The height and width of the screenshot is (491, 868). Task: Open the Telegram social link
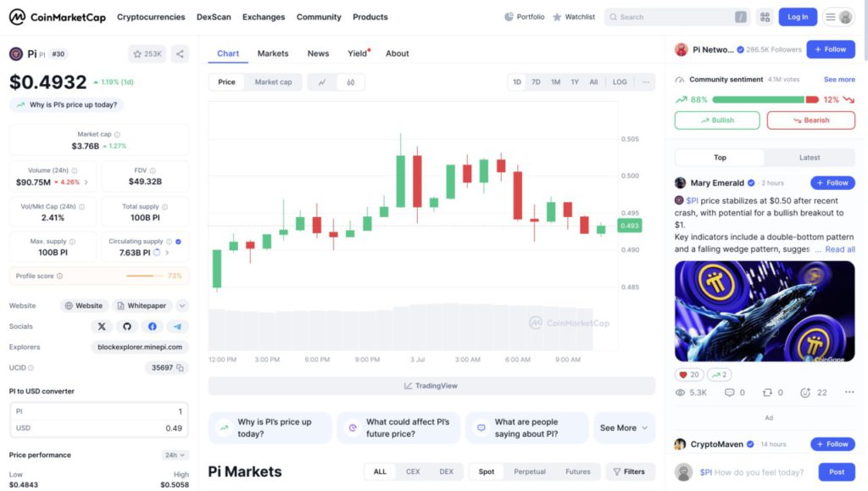[x=177, y=326]
